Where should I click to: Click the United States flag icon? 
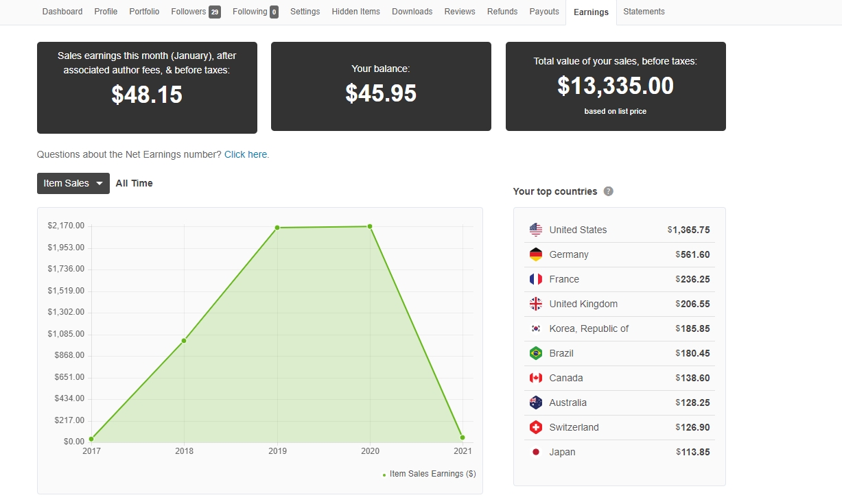coord(536,230)
